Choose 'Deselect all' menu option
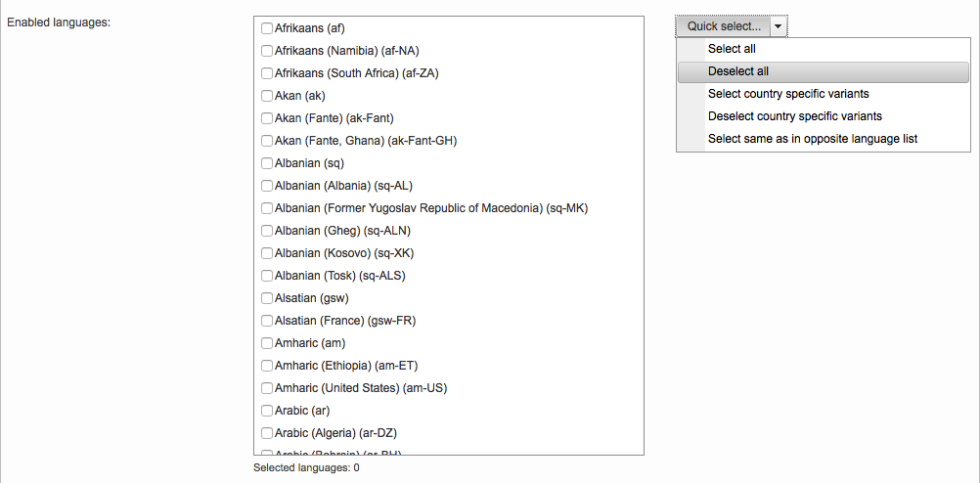The width and height of the screenshot is (980, 483). click(738, 71)
